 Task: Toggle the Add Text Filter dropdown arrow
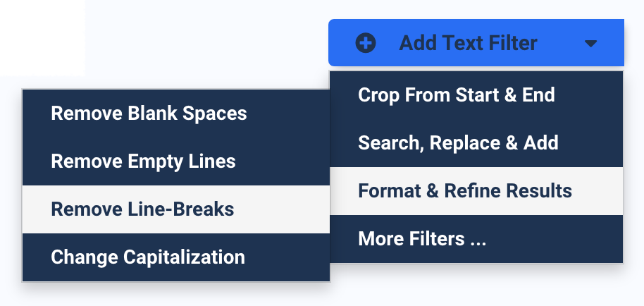pos(590,44)
